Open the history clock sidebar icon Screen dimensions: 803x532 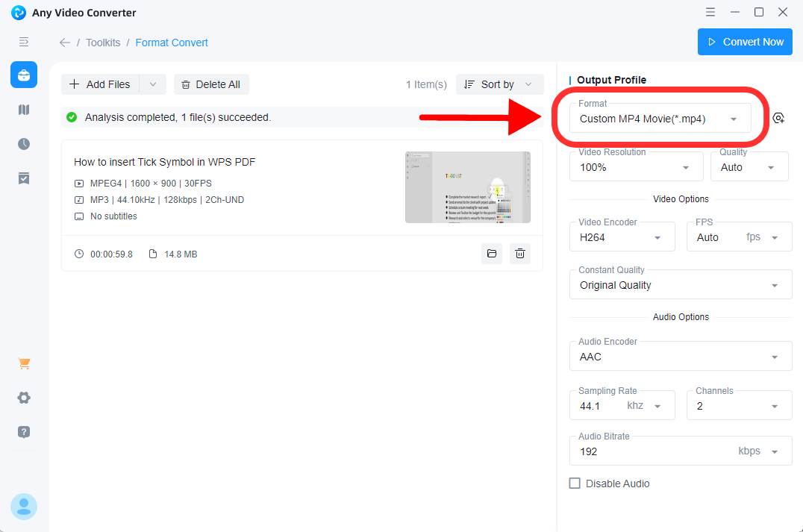pos(24,144)
